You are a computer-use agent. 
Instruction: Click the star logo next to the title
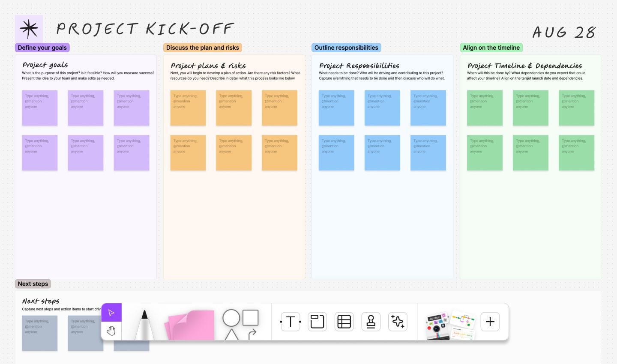click(x=29, y=28)
